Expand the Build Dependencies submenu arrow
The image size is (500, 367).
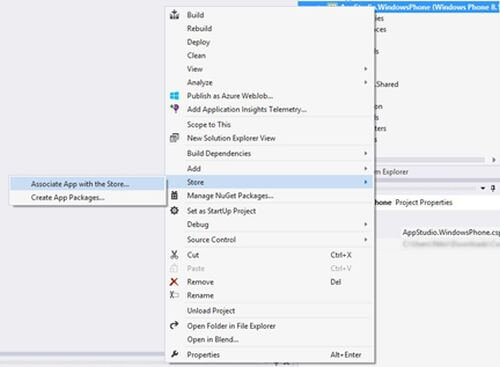(366, 153)
